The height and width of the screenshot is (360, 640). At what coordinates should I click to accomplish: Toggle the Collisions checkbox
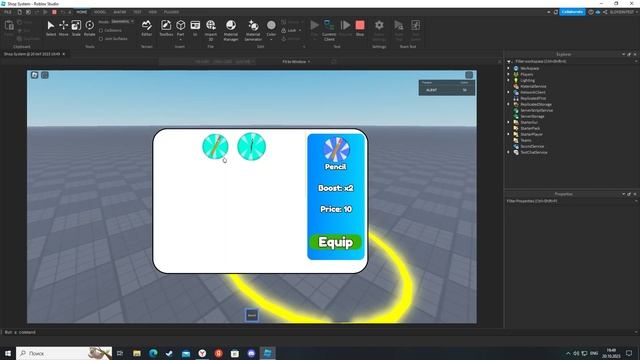(101, 30)
